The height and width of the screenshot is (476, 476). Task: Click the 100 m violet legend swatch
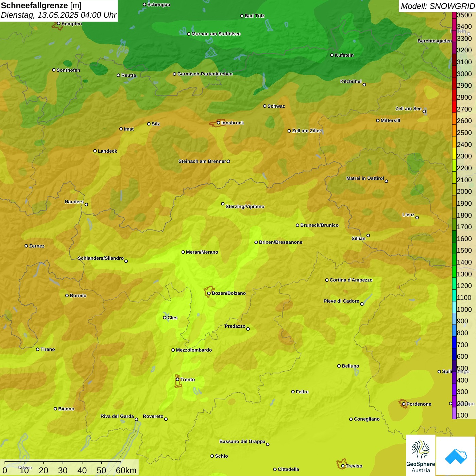tap(454, 413)
